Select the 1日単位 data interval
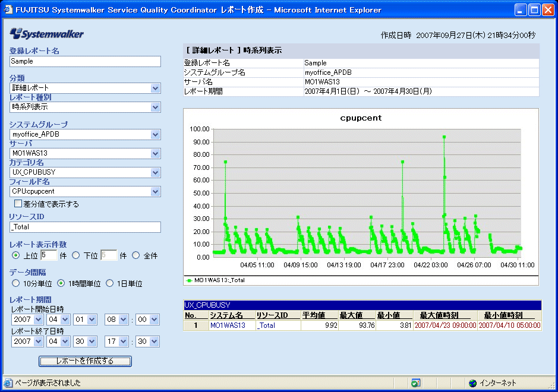Image resolution: width=558 pixels, height=392 pixels. pyautogui.click(x=109, y=283)
